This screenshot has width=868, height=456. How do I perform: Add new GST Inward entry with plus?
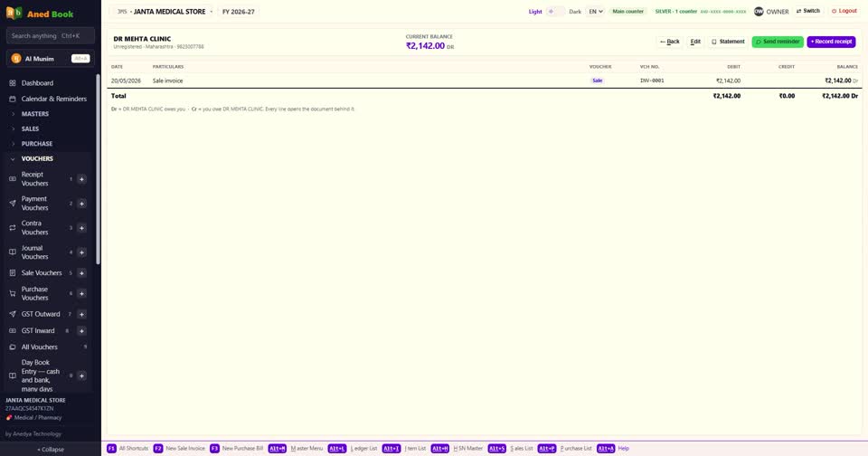click(x=81, y=331)
